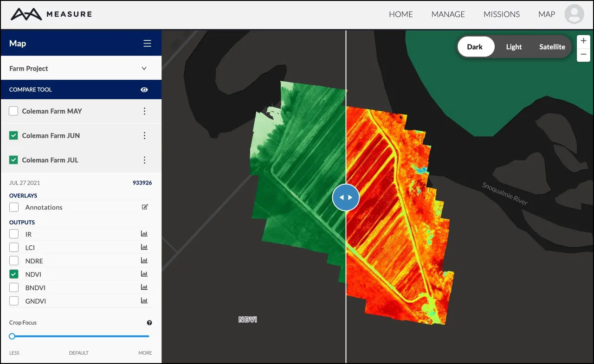Open options menu for Coleman Farm JUL
594x364 pixels.
[x=144, y=160]
